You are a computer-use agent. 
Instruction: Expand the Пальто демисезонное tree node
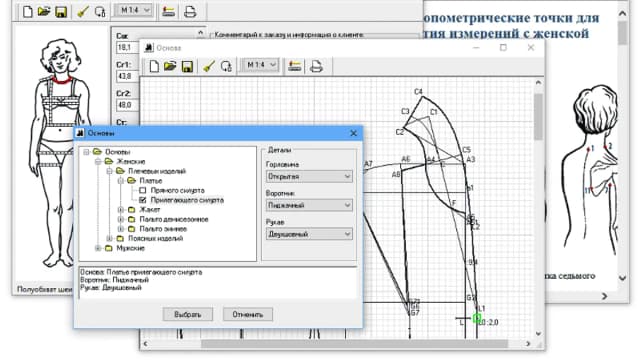(120, 219)
